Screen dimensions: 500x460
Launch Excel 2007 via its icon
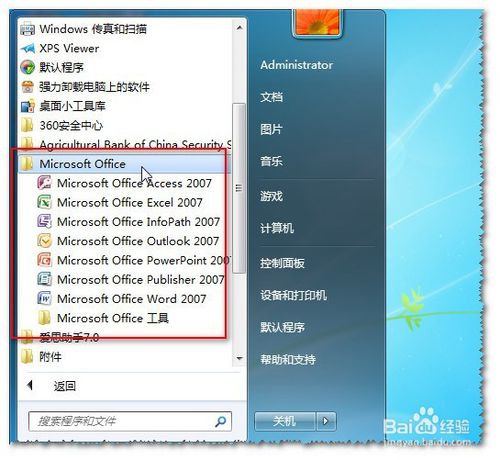44,202
